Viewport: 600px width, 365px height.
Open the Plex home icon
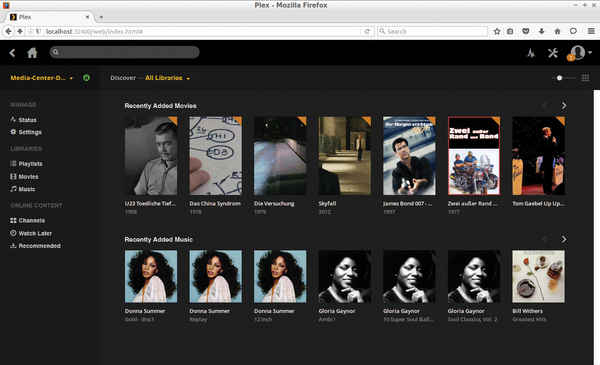[32, 53]
